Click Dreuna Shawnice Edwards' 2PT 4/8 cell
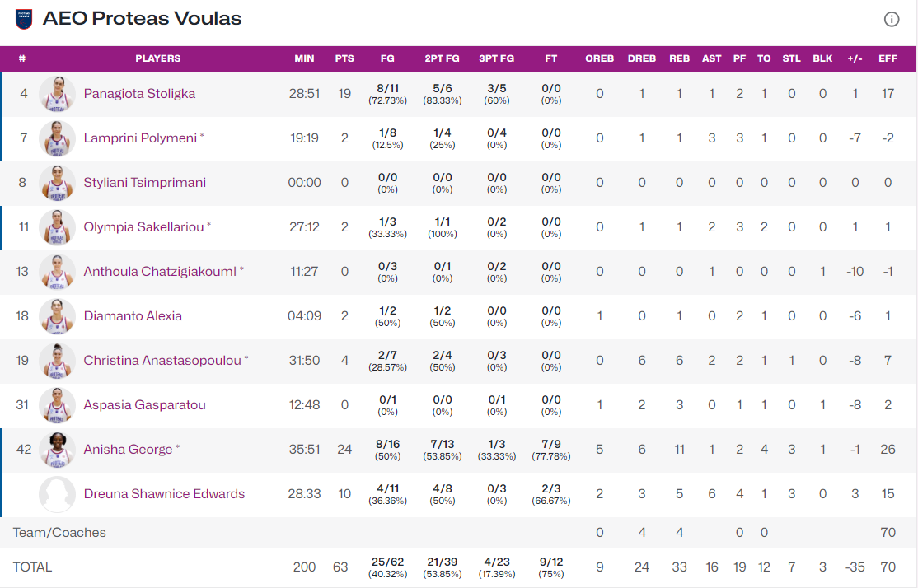Screen dimensions: 918x588 tap(442, 494)
